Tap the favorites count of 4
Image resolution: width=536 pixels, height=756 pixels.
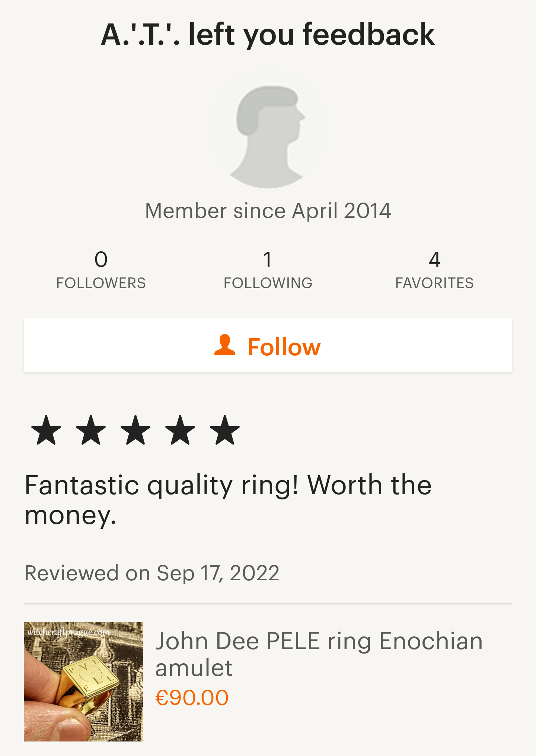pyautogui.click(x=434, y=259)
